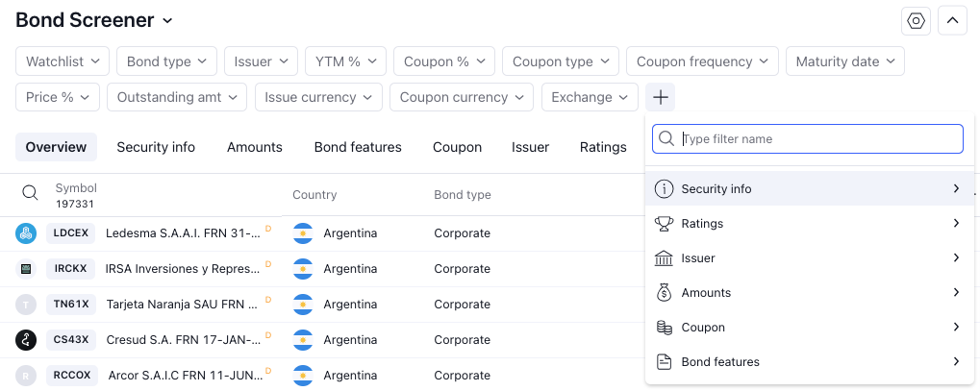The height and width of the screenshot is (391, 980).
Task: Open the IRCKX symbol ticker link
Action: pos(70,269)
